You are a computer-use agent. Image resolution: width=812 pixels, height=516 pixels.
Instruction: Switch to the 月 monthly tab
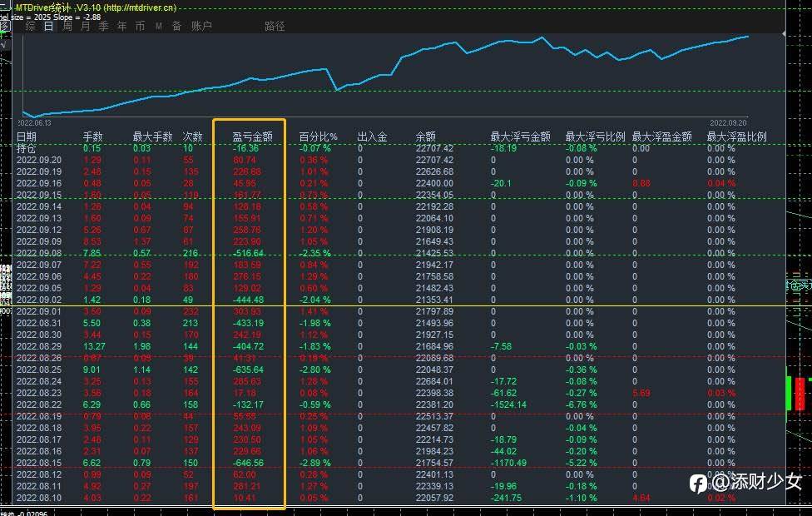pyautogui.click(x=86, y=26)
